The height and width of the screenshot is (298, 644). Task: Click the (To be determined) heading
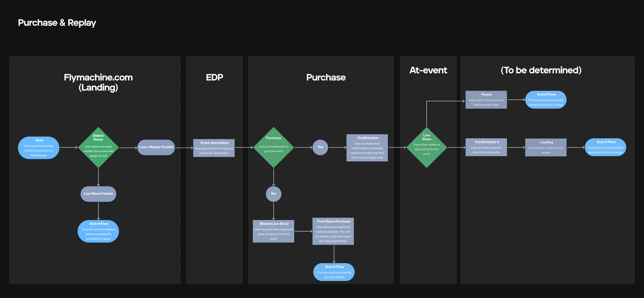coord(541,70)
